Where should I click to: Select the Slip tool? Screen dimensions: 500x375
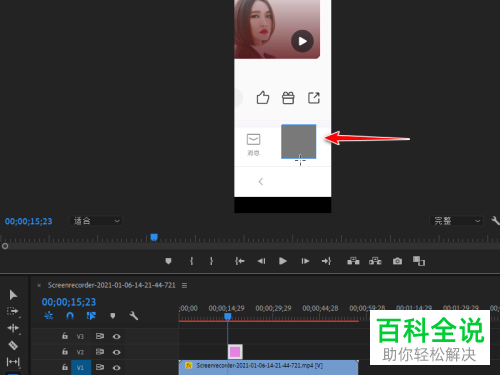point(13,362)
